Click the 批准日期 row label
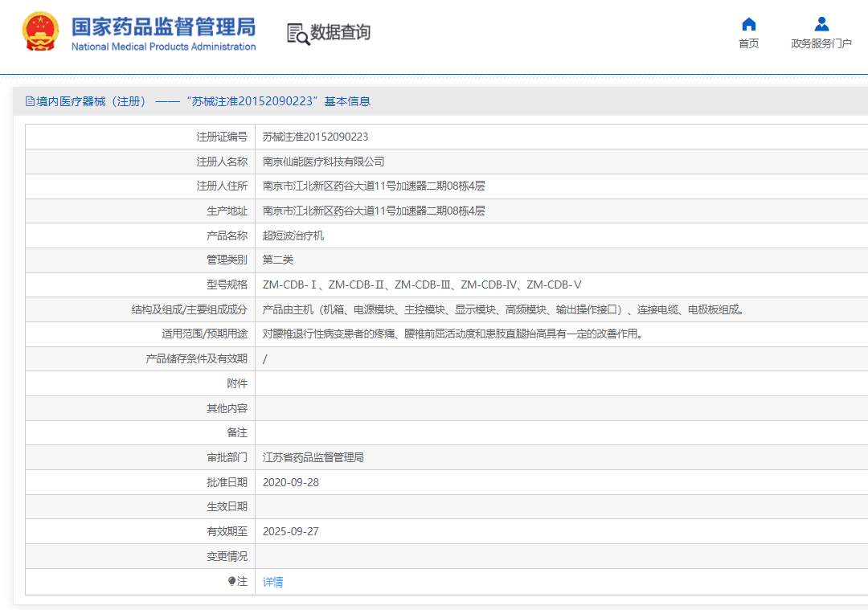Screen dimensions: 868x610 (x=227, y=482)
